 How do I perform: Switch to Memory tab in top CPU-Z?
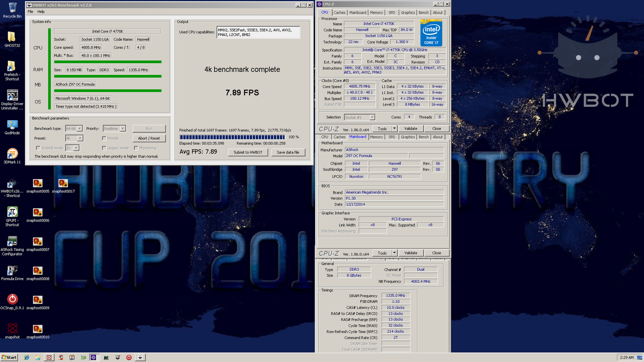[376, 13]
